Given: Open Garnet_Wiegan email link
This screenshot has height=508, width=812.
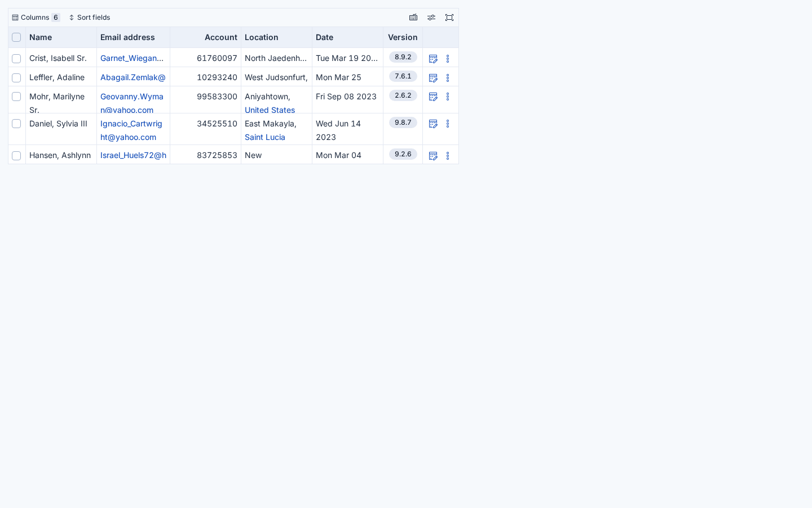Looking at the screenshot, I should pyautogui.click(x=132, y=58).
